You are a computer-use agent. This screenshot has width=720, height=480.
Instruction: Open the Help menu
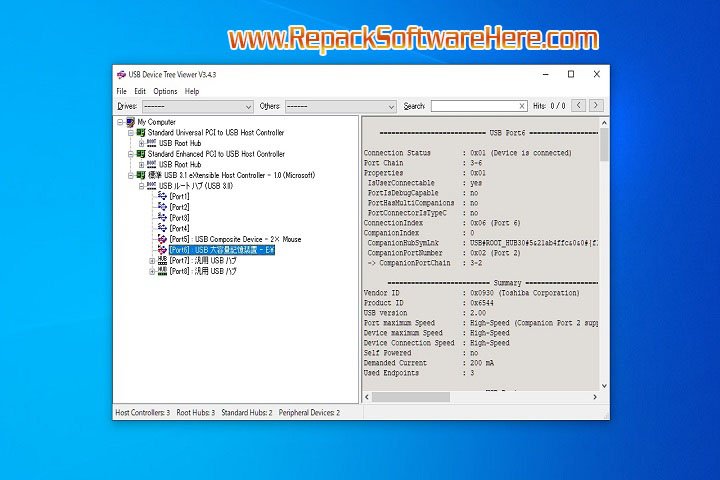click(192, 91)
